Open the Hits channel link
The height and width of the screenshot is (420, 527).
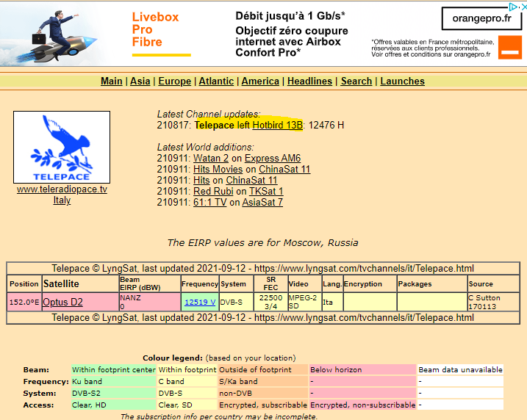(x=201, y=181)
